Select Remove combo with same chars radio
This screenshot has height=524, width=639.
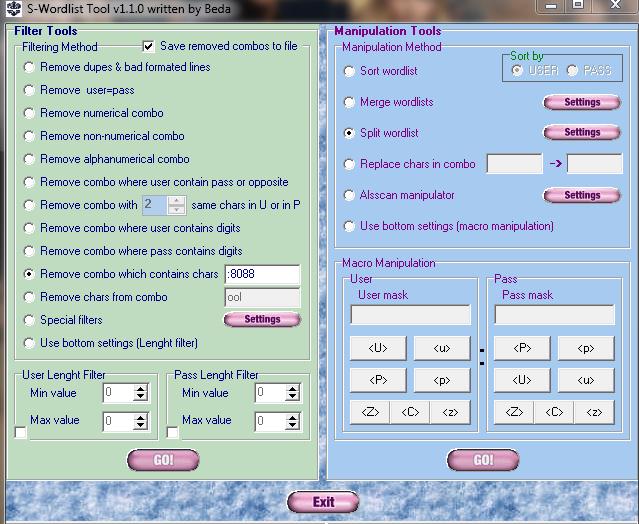[29, 205]
